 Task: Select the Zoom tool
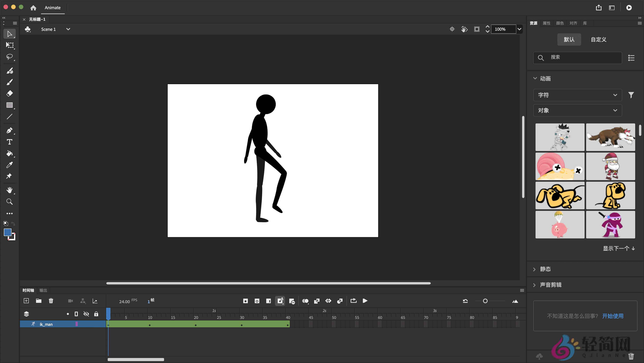tap(10, 201)
